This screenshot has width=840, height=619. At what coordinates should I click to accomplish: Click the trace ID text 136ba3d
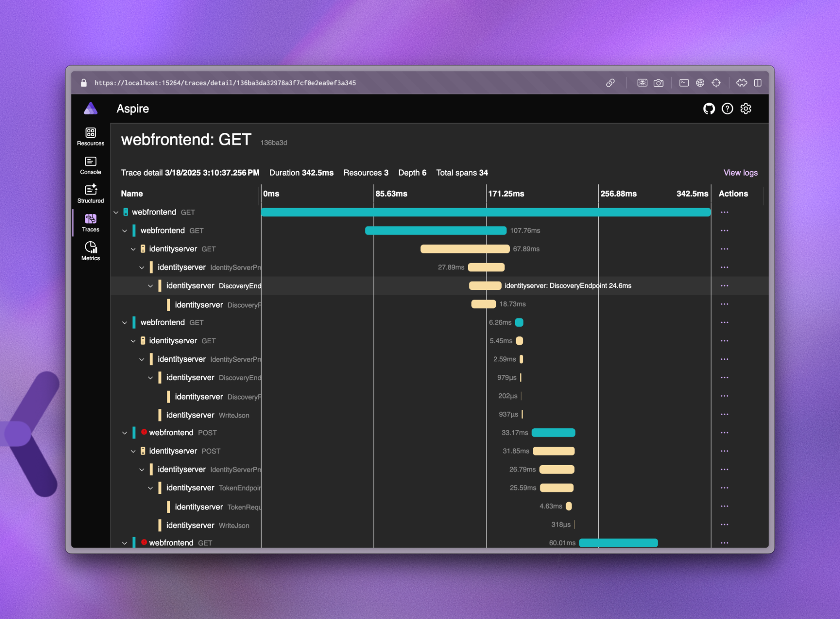(x=274, y=143)
